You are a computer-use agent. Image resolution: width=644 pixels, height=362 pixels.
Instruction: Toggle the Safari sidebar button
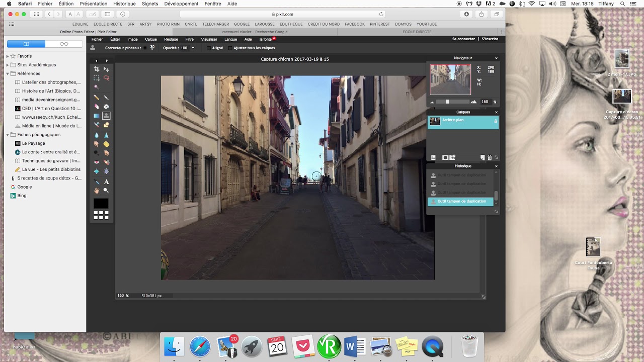pyautogui.click(x=108, y=14)
